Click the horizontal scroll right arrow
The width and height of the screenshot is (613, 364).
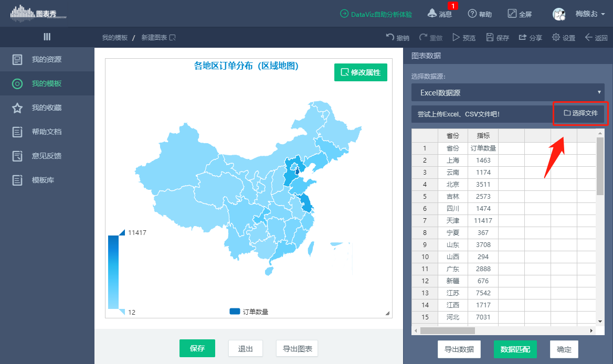point(591,331)
